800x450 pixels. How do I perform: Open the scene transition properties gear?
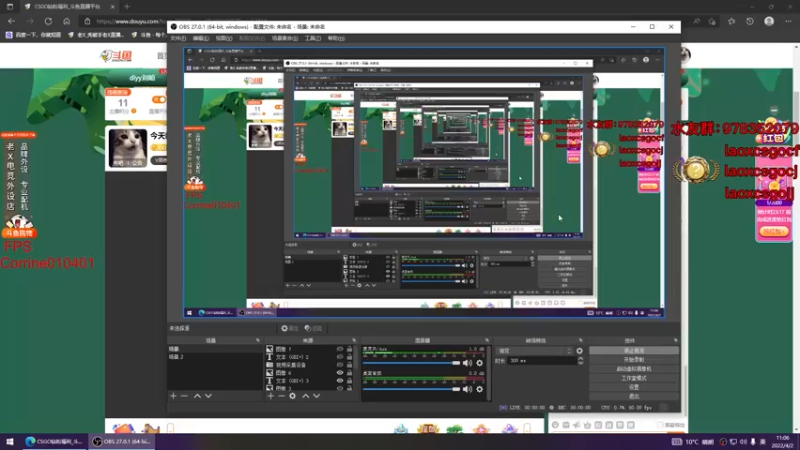click(580, 351)
